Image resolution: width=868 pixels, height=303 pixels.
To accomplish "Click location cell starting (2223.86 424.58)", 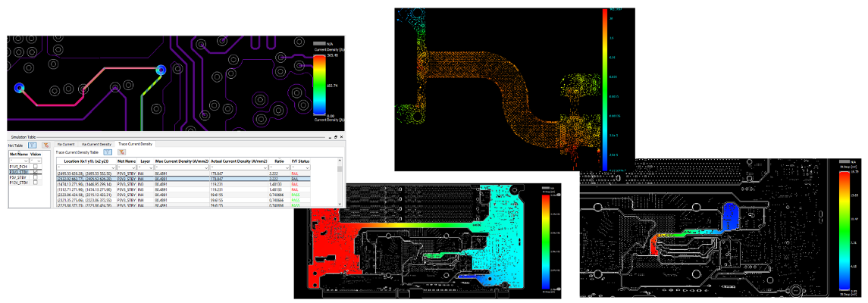I will 86,195.
